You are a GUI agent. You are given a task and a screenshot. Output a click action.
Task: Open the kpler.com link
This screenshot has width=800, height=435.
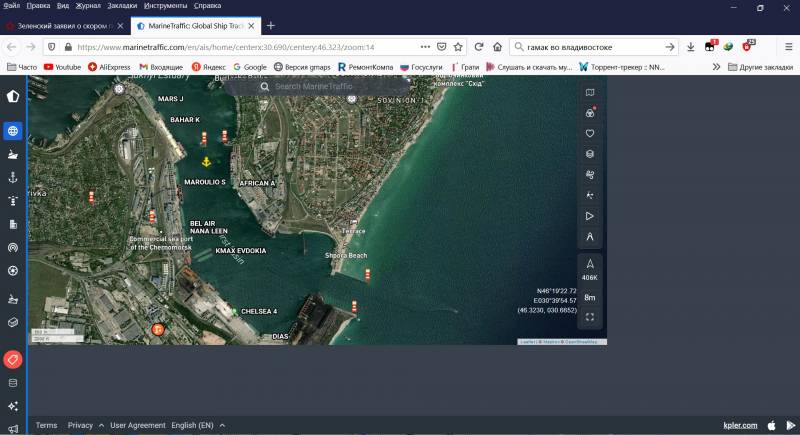click(740, 425)
